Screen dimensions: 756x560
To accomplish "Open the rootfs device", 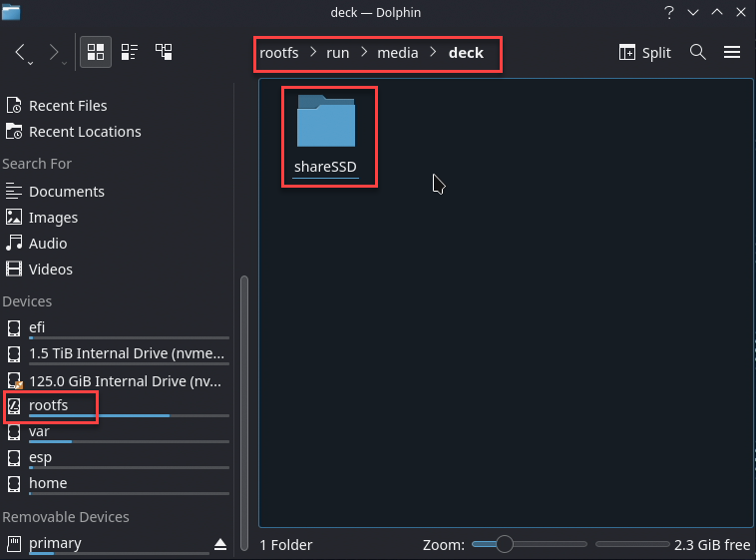I will pyautogui.click(x=117, y=406).
